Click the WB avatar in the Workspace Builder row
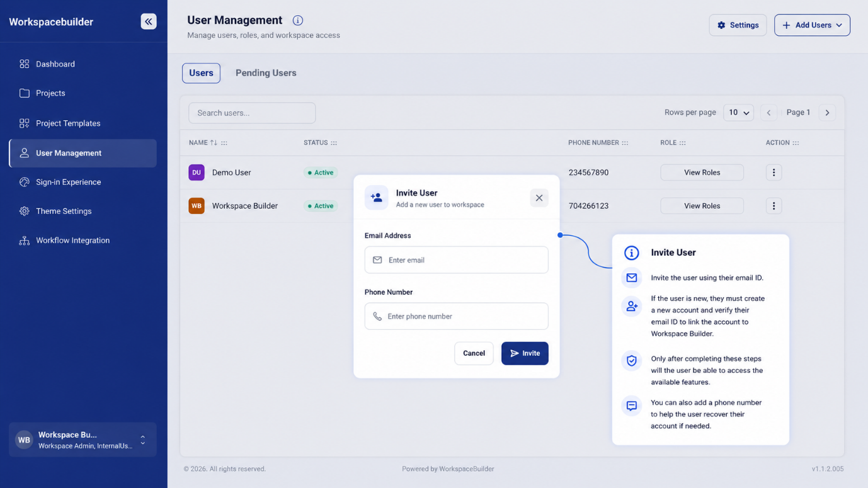The image size is (868, 488). pyautogui.click(x=197, y=206)
